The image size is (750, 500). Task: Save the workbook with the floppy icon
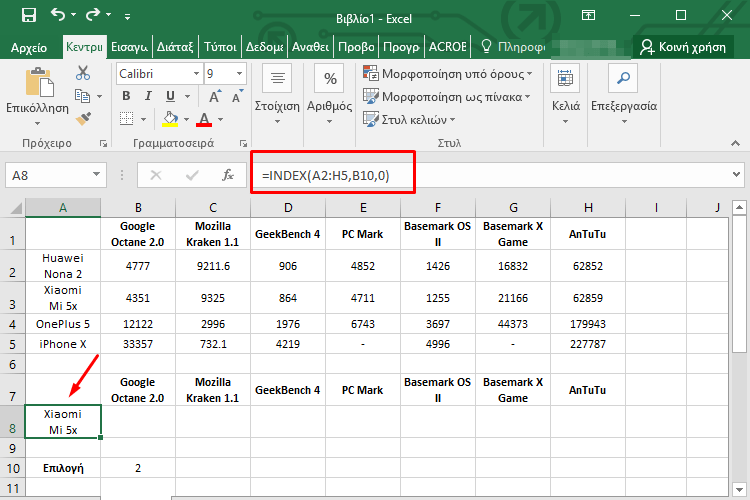click(x=29, y=15)
